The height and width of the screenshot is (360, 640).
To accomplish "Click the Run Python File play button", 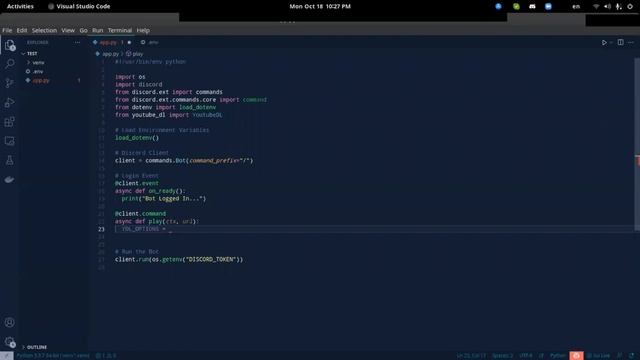I will (604, 42).
